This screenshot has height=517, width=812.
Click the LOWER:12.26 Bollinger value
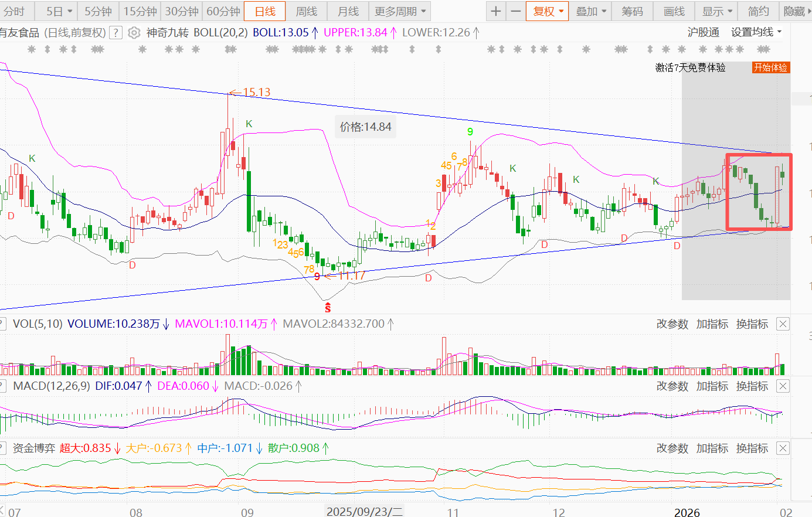(x=436, y=33)
